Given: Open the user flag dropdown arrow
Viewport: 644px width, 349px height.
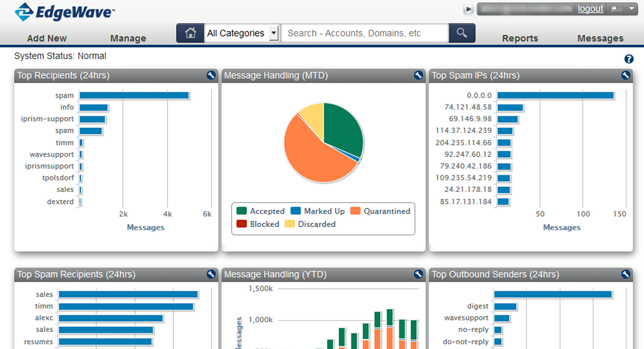Looking at the screenshot, I should pos(631,9).
